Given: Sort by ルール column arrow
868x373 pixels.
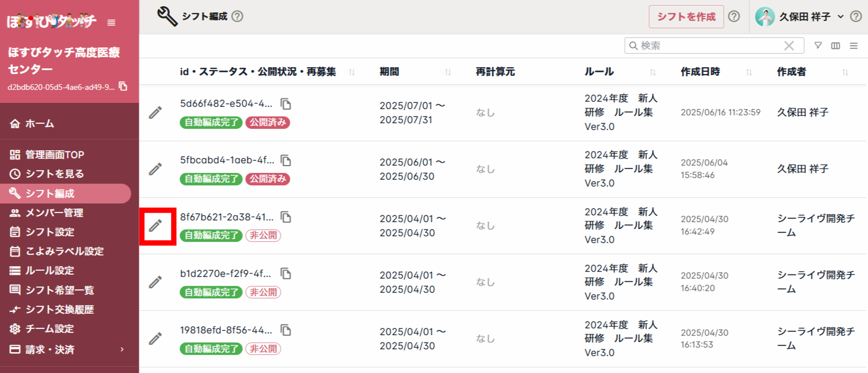Looking at the screenshot, I should [x=653, y=72].
